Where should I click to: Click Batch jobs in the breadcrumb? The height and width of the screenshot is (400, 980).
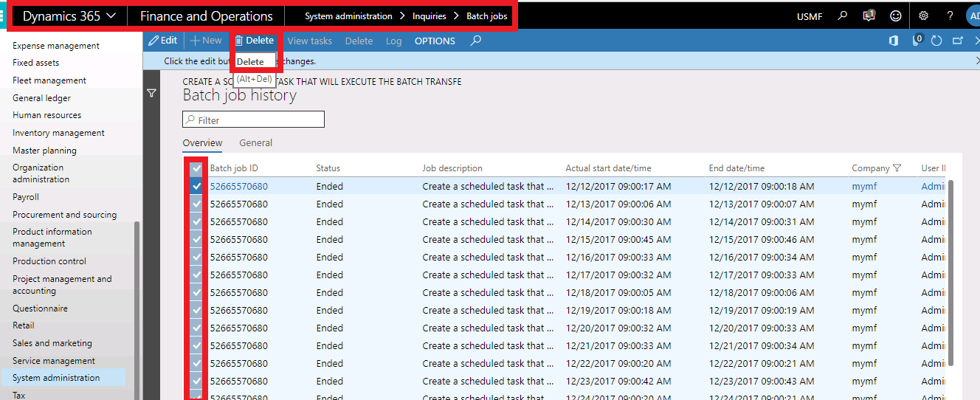tap(487, 16)
